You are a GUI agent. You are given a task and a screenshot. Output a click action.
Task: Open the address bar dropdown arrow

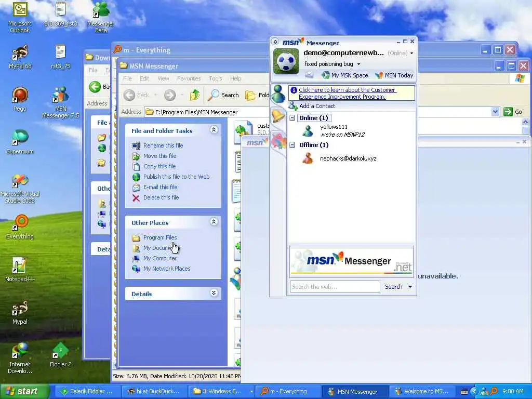point(495,112)
